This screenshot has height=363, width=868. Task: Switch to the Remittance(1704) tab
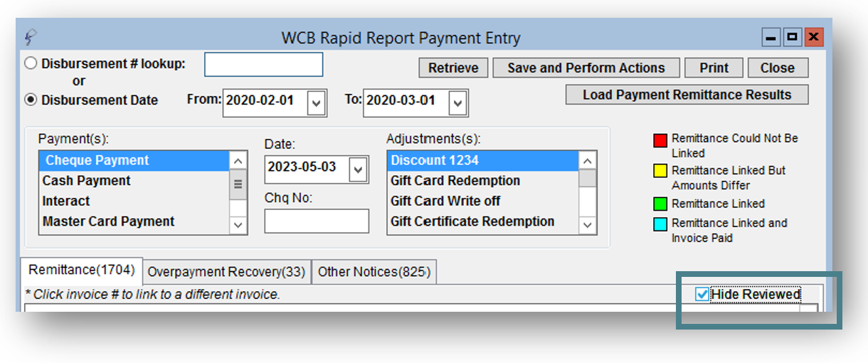(x=81, y=270)
